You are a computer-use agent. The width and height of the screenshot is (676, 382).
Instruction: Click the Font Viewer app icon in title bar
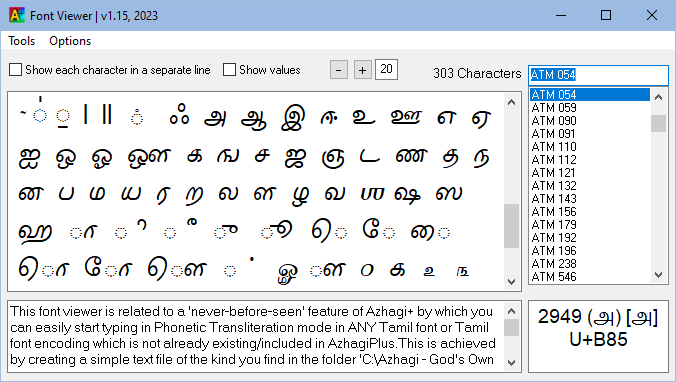[16, 16]
